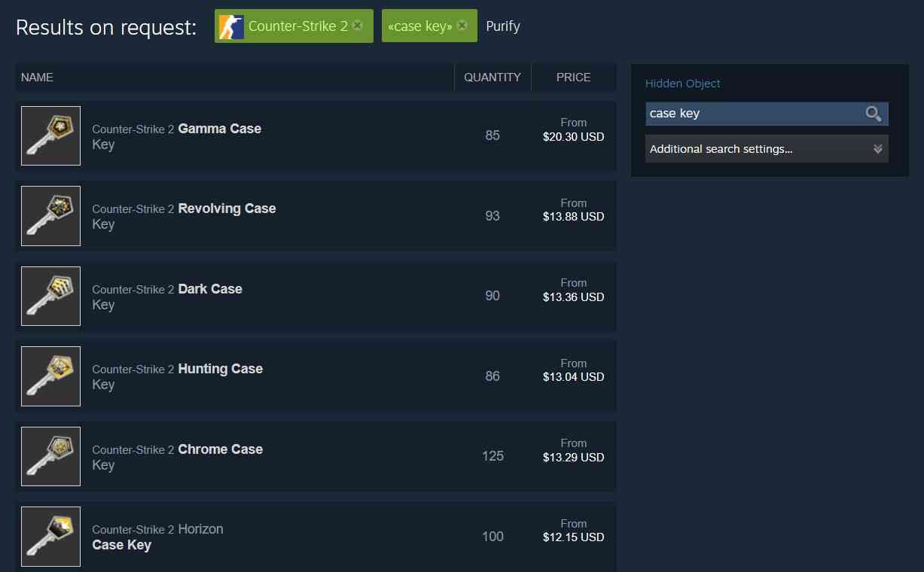Sort results by the NAME column
The height and width of the screenshot is (572, 924).
(37, 77)
